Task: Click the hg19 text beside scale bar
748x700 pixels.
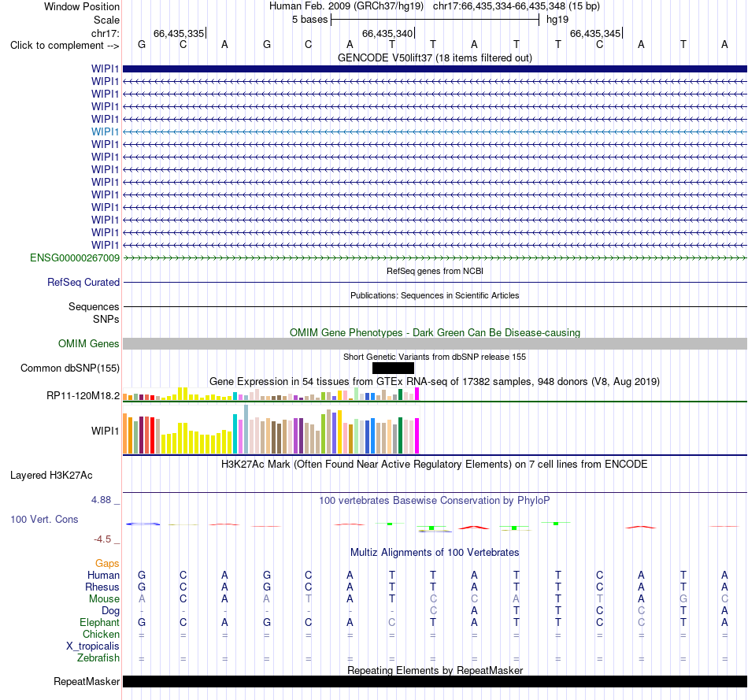Action: point(557,20)
